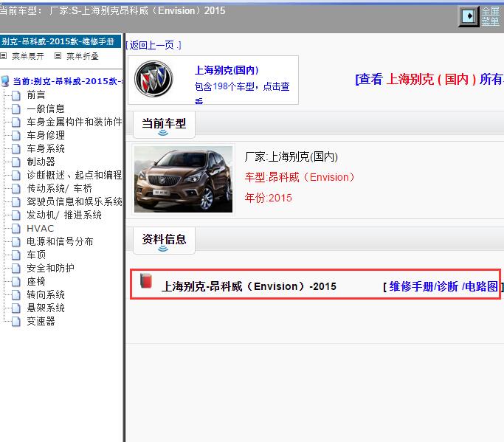Open 悬架系统 tree item
This screenshot has height=442, width=504.
46,308
